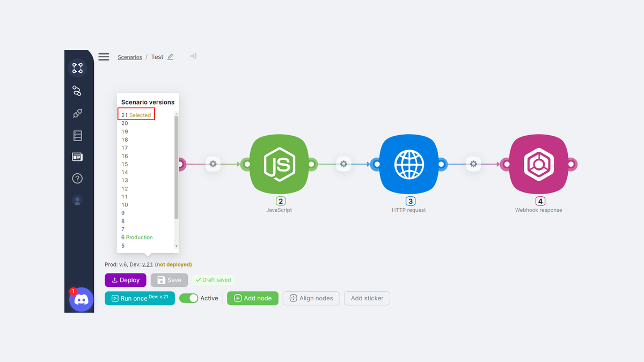Image resolution: width=644 pixels, height=362 pixels.
Task: Click the version list scroll up arrow
Action: pos(176,114)
